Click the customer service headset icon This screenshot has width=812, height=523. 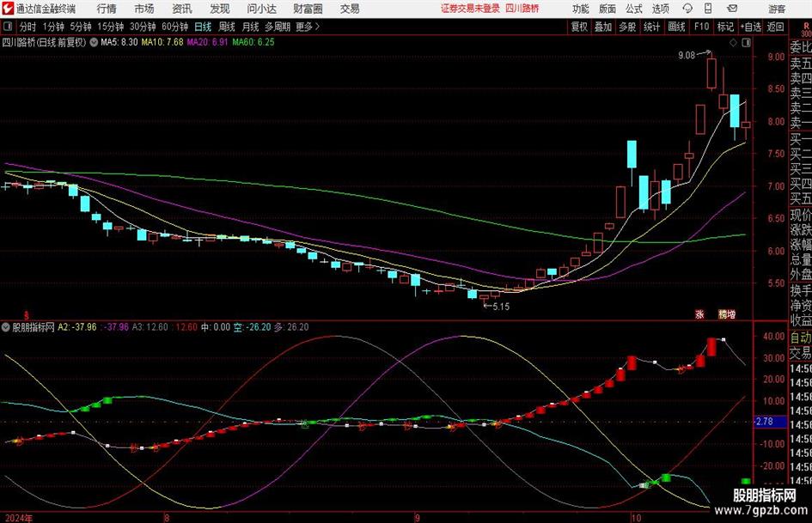pos(687,9)
